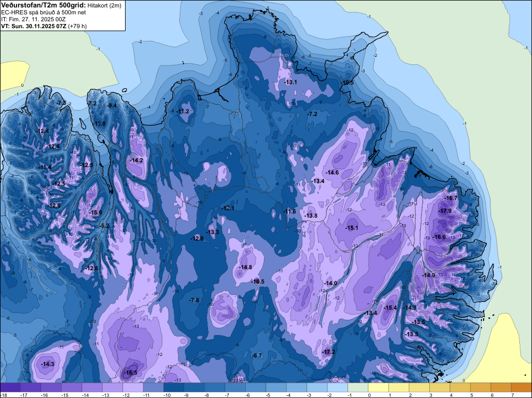The width and height of the screenshot is (532, 398).
Task: Click the '(+79 h)' forecast lead text
Action: point(77,26)
